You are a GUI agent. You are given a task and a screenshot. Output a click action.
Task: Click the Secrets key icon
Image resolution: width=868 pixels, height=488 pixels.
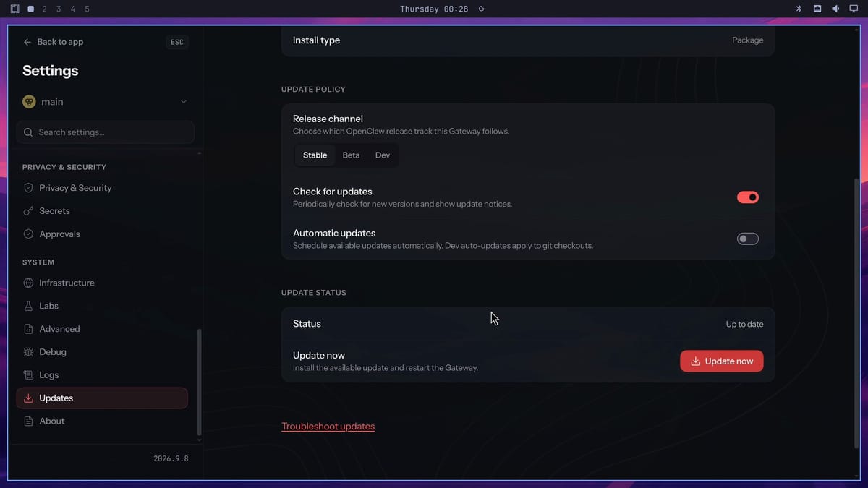[x=28, y=211]
